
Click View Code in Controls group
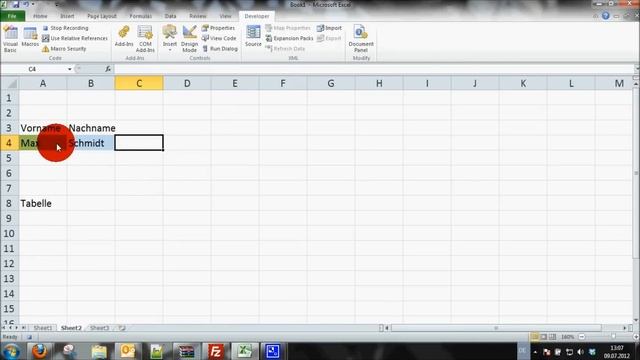tap(219, 38)
